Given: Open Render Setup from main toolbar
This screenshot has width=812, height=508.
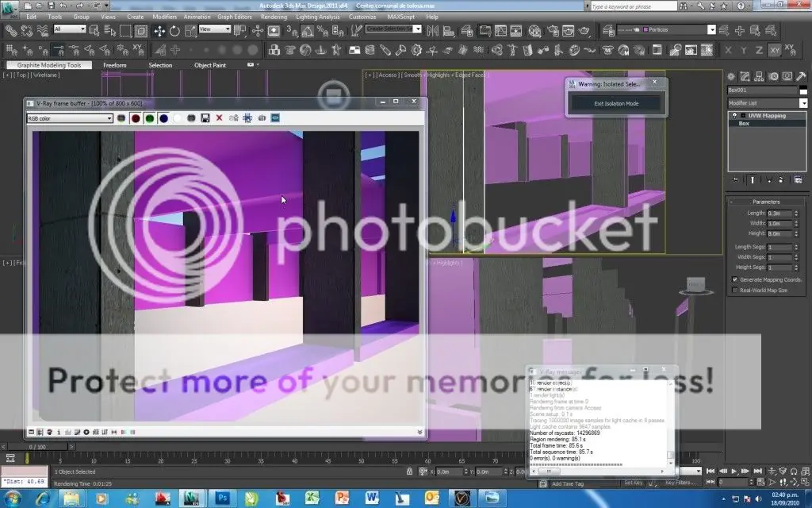Looking at the screenshot, I should 553,31.
